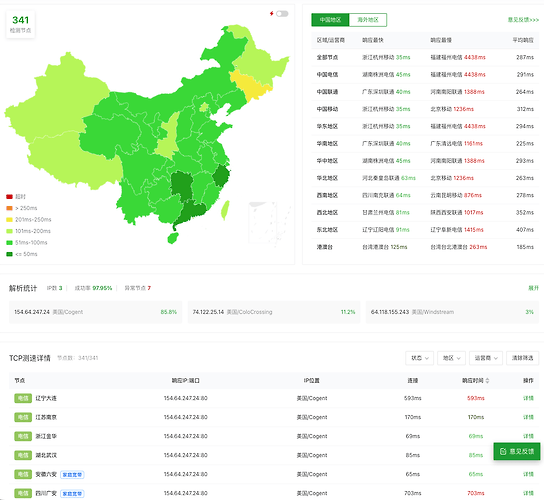This screenshot has width=544, height=500.
Task: Open the 意见反馈>>> link at top right
Action: pyautogui.click(x=523, y=20)
